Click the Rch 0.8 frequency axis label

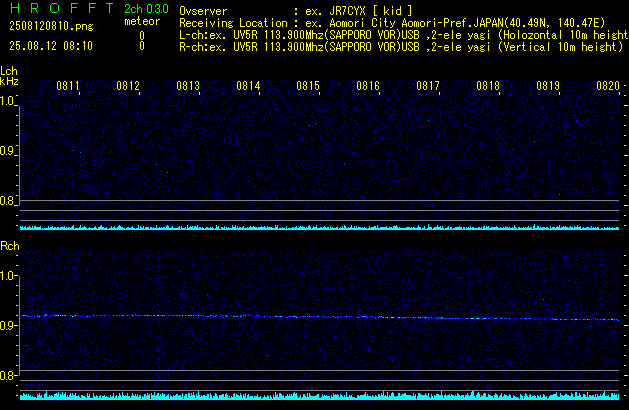tap(7, 375)
